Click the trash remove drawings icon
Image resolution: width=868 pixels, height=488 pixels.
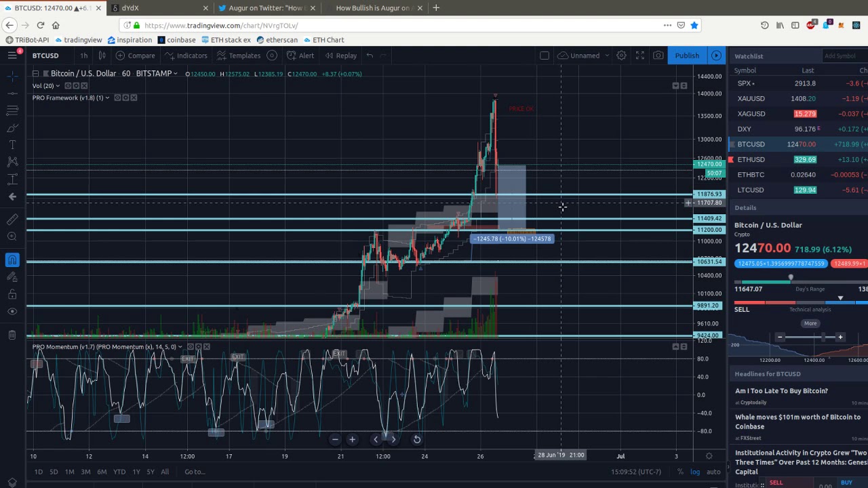12,334
